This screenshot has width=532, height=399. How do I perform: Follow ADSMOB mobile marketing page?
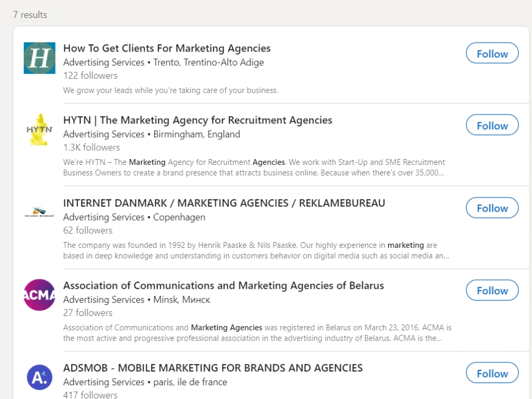[492, 373]
